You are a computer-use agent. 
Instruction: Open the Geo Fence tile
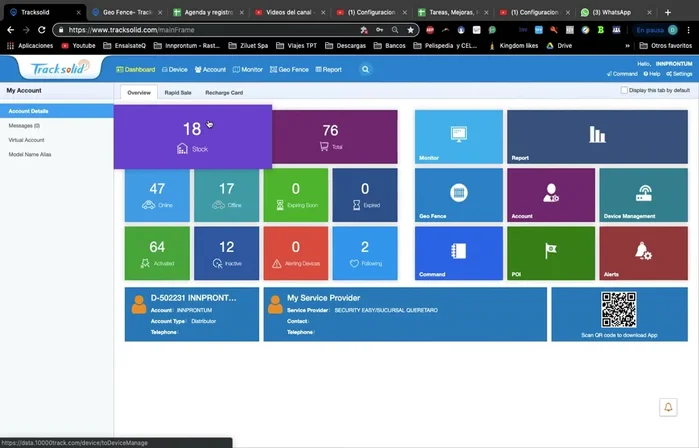click(x=459, y=194)
